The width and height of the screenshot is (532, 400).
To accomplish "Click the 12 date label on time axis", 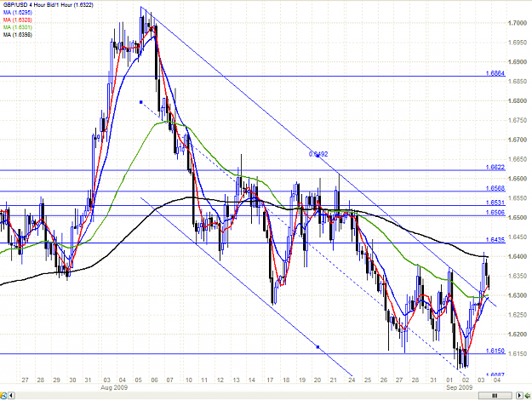I will [220, 380].
